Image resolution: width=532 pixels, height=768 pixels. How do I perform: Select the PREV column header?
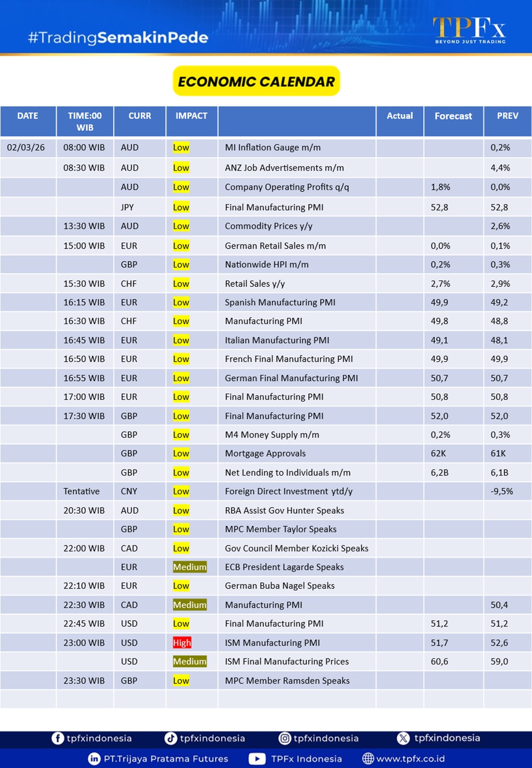tap(507, 116)
